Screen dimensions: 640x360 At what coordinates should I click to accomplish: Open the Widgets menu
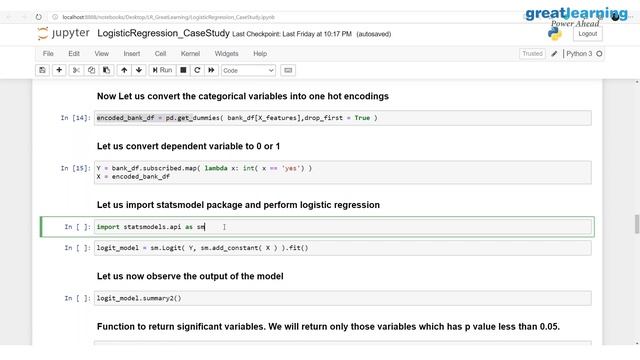pos(227,53)
